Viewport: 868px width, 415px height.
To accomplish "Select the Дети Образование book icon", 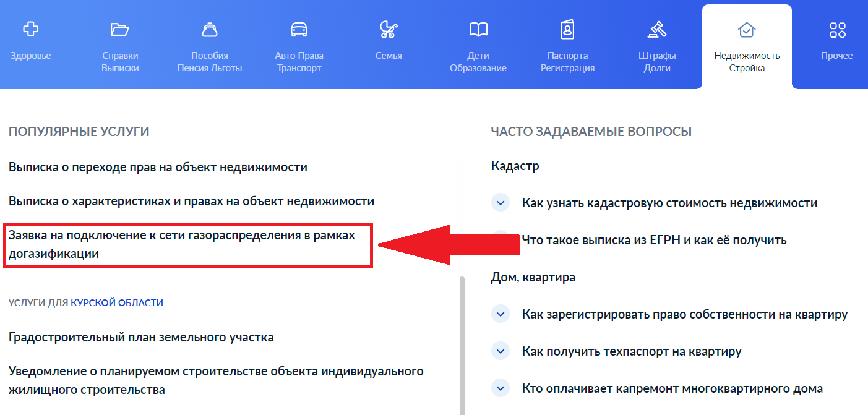I will [478, 29].
